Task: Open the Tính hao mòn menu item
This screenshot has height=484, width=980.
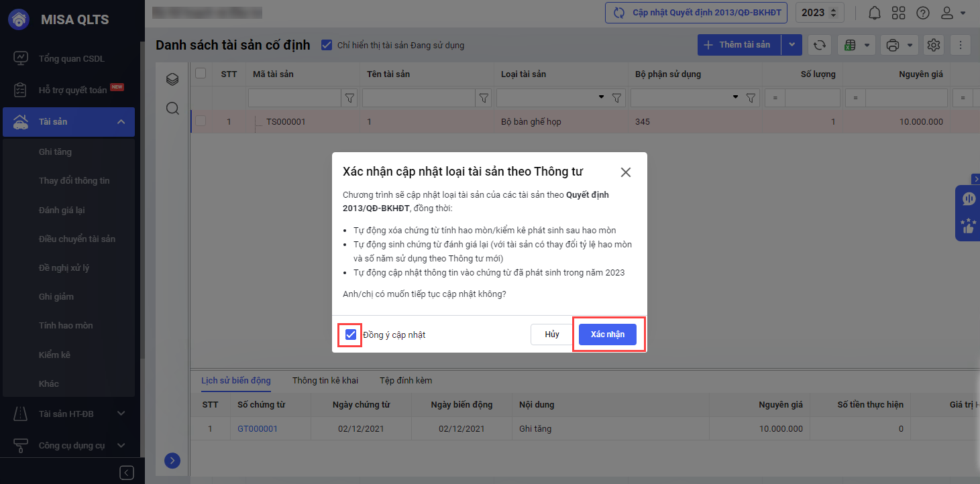Action: [66, 325]
